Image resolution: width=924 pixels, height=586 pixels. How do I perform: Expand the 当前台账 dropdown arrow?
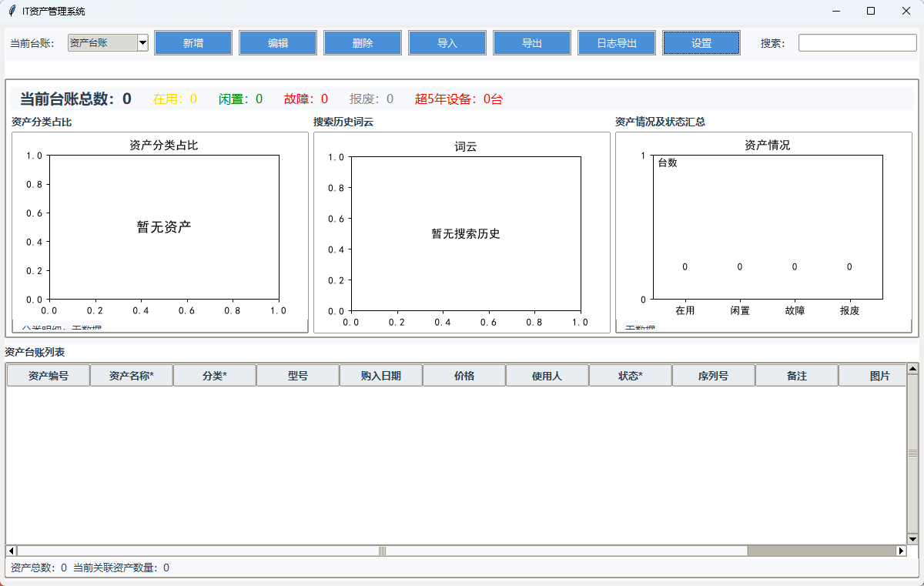(142, 43)
